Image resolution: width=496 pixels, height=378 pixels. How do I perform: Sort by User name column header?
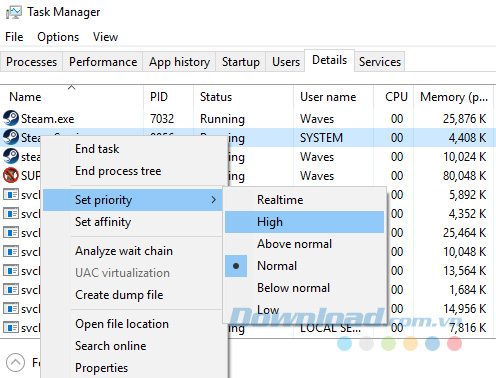point(333,97)
